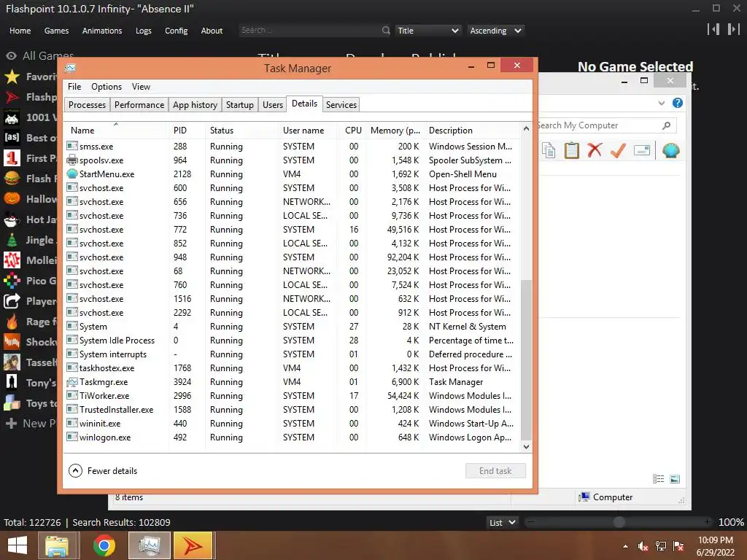This screenshot has height=560, width=747.
Task: Click the Classic Shell settings shell icon
Action: tap(671, 150)
